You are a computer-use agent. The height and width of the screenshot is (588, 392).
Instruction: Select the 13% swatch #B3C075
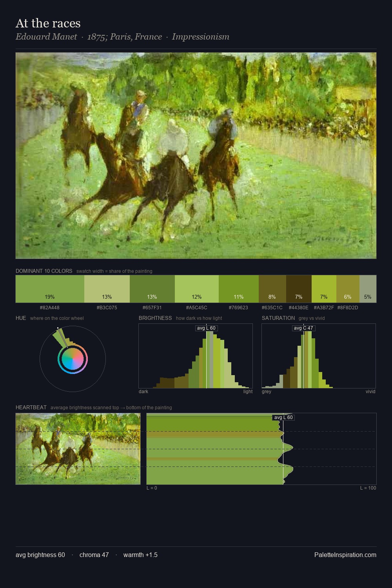pos(107,289)
